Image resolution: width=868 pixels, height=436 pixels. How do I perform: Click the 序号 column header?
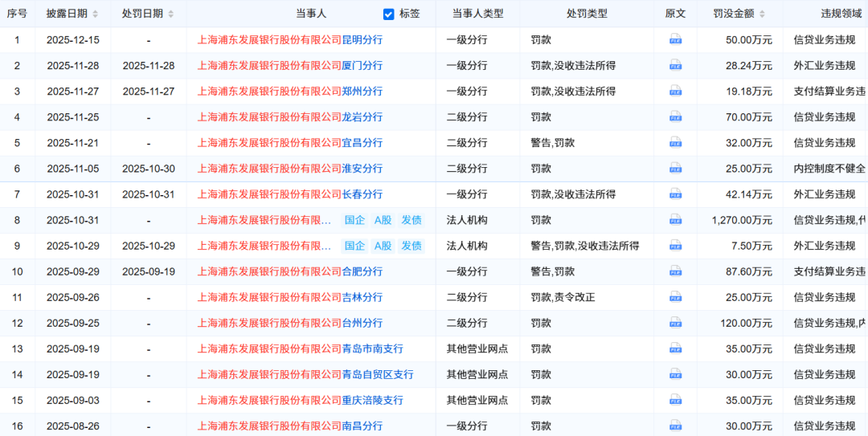pos(17,14)
